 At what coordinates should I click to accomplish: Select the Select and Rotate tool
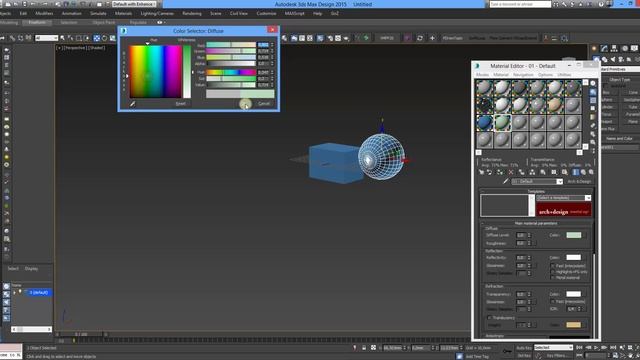point(104,38)
